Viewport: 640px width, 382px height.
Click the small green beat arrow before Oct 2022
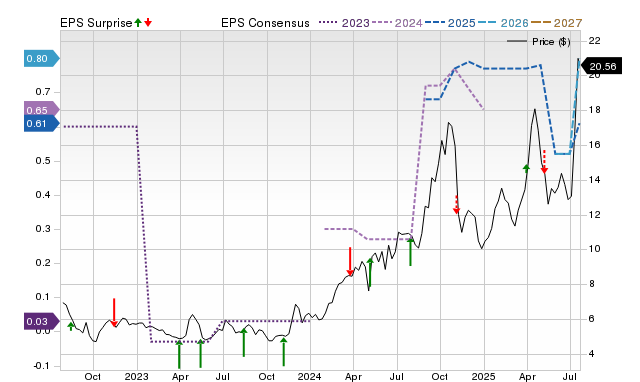pos(71,326)
